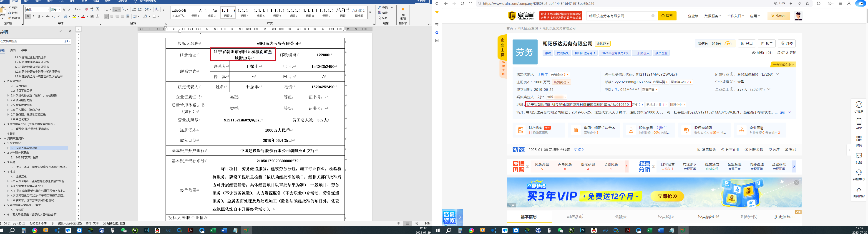Click the browser's refresh icon
The width and height of the screenshot is (868, 234).
(x=462, y=3)
